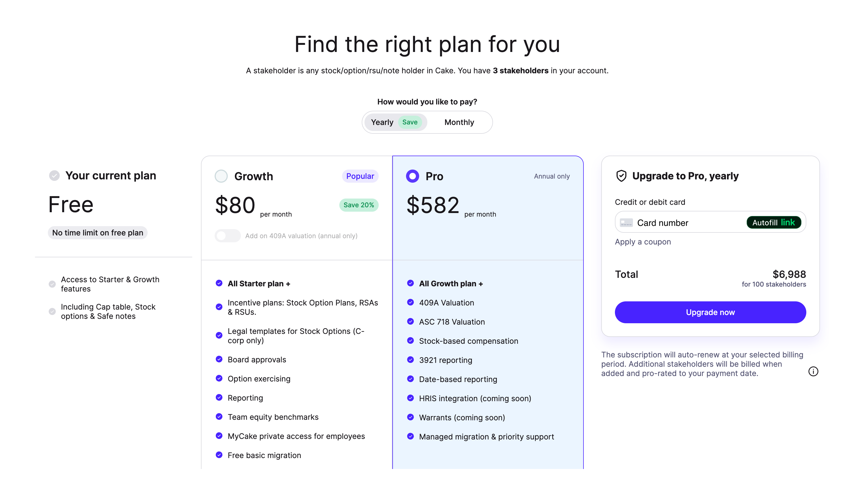Open the Apply a coupon link

(x=643, y=242)
